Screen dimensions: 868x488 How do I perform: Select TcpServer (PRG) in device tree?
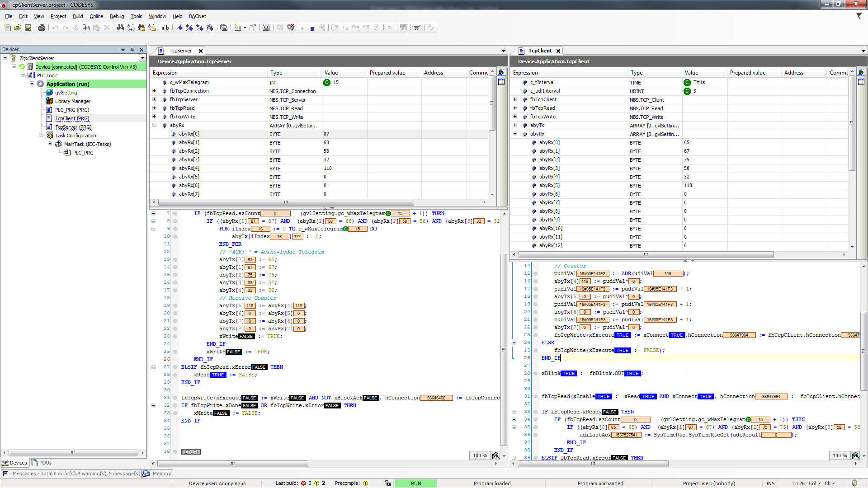(x=73, y=127)
